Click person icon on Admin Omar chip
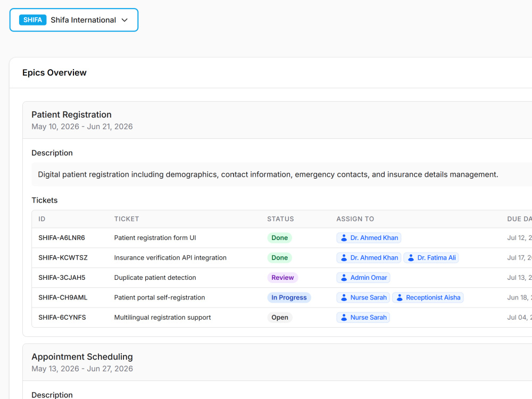 click(x=344, y=278)
